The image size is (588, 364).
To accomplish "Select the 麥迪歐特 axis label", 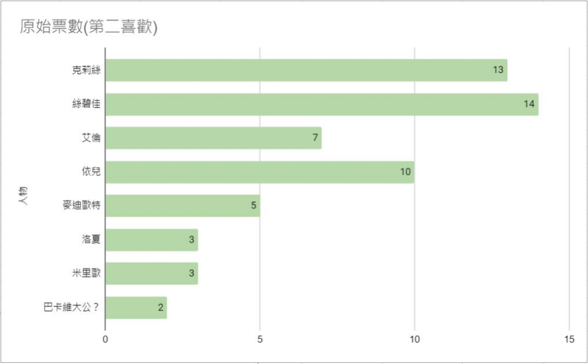I will click(x=81, y=205).
